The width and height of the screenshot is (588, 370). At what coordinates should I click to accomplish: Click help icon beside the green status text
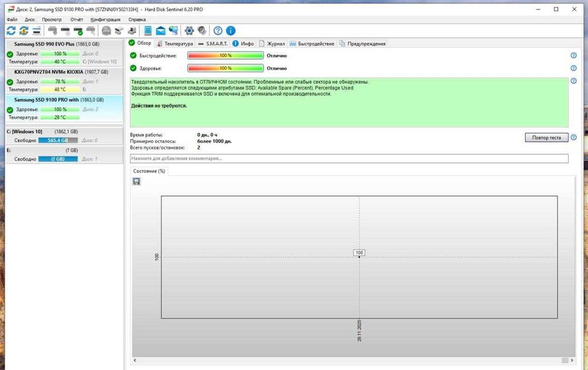coord(573,81)
